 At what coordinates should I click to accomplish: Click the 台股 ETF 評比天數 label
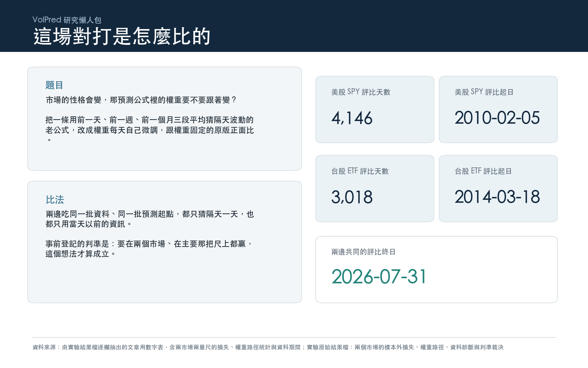(x=360, y=171)
